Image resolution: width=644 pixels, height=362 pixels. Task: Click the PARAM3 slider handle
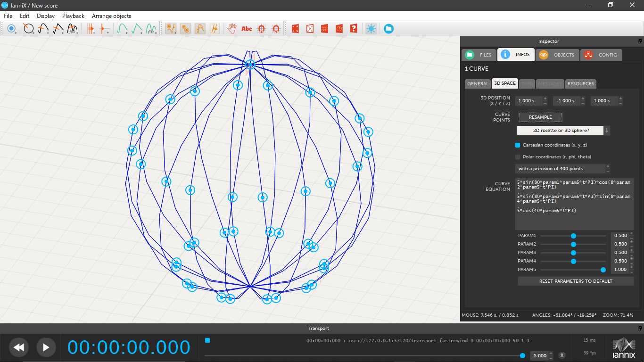click(573, 253)
